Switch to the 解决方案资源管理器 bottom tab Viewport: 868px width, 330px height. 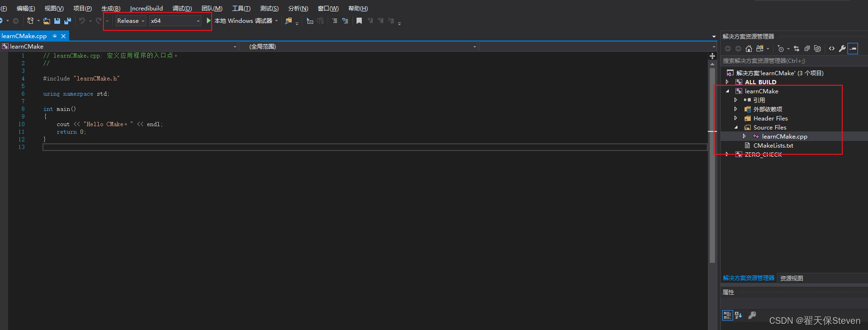point(749,279)
